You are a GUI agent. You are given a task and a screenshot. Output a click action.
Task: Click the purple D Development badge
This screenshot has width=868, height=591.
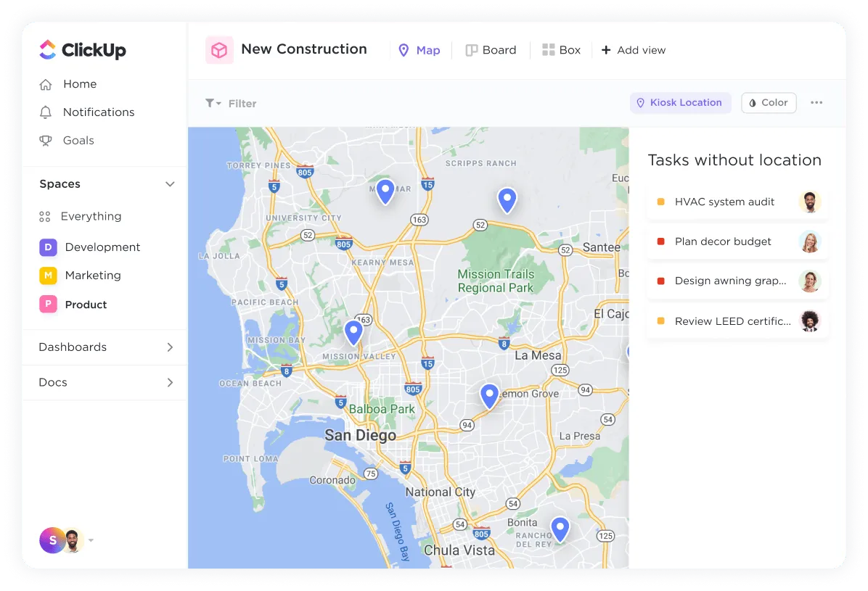click(48, 247)
